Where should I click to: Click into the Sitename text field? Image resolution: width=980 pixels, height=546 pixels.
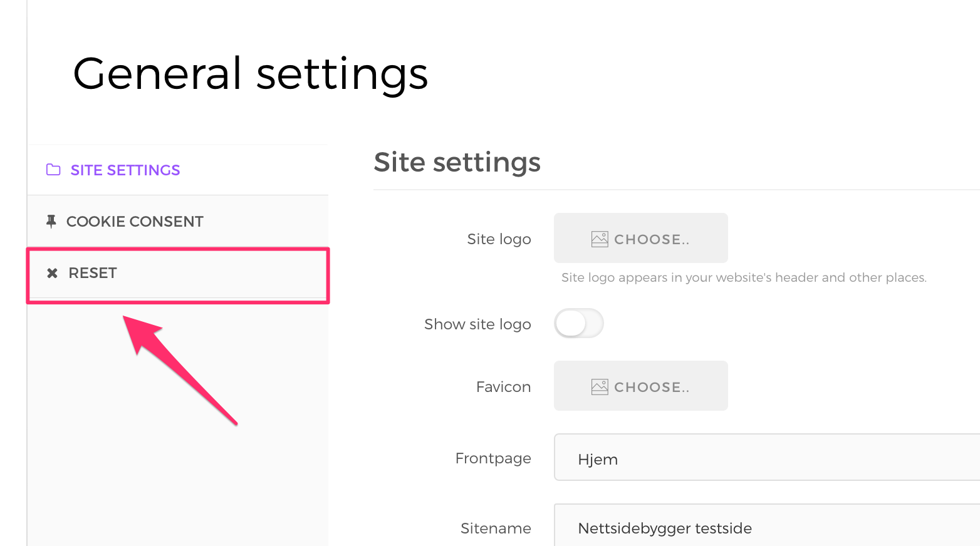[767, 526]
